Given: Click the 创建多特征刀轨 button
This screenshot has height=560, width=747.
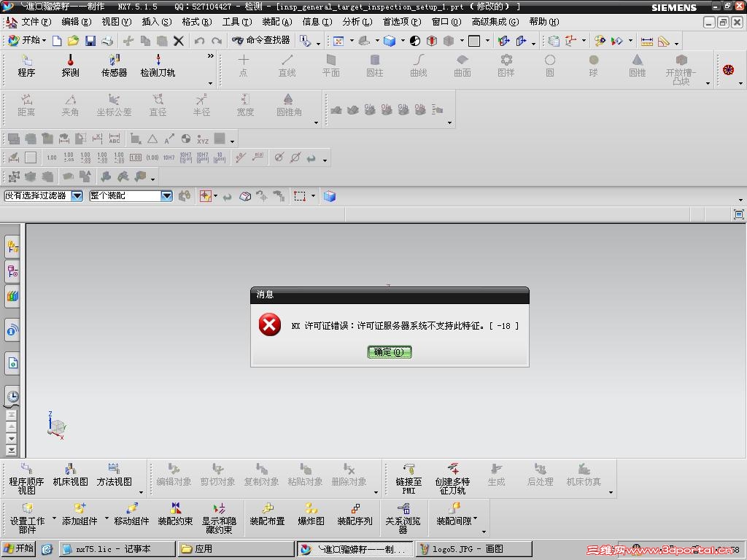Looking at the screenshot, I should (x=452, y=478).
